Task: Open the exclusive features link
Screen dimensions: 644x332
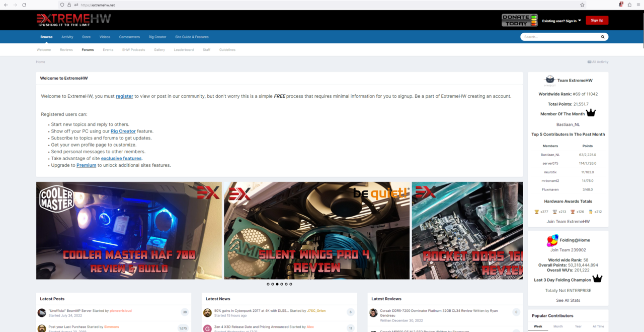Action: pos(121,158)
